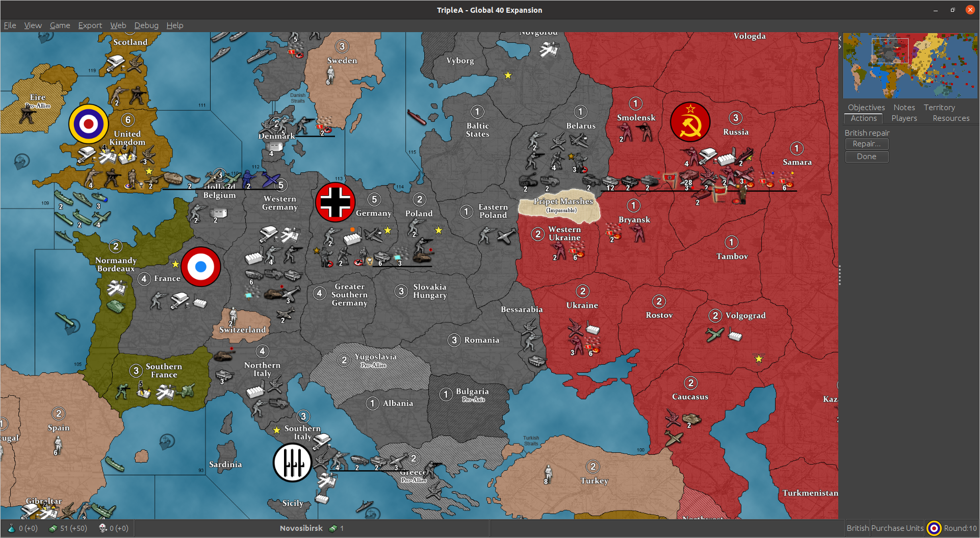Click the Caucasus territory label
980x538 pixels.
pos(690,396)
